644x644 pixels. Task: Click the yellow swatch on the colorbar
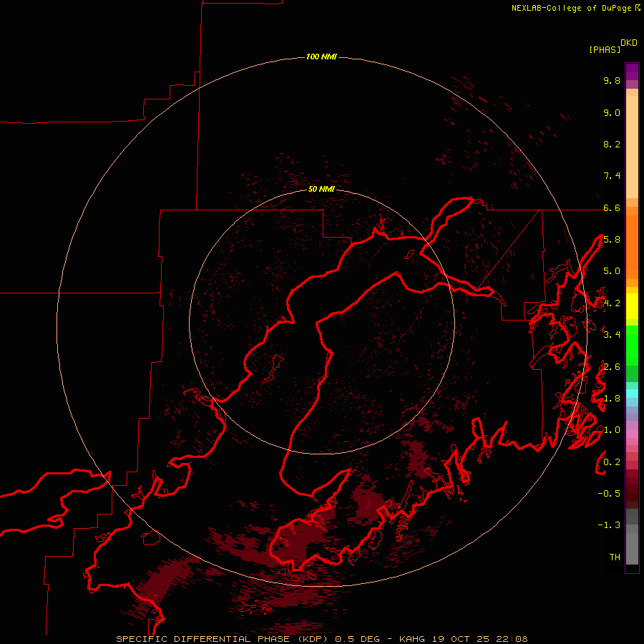[632, 306]
